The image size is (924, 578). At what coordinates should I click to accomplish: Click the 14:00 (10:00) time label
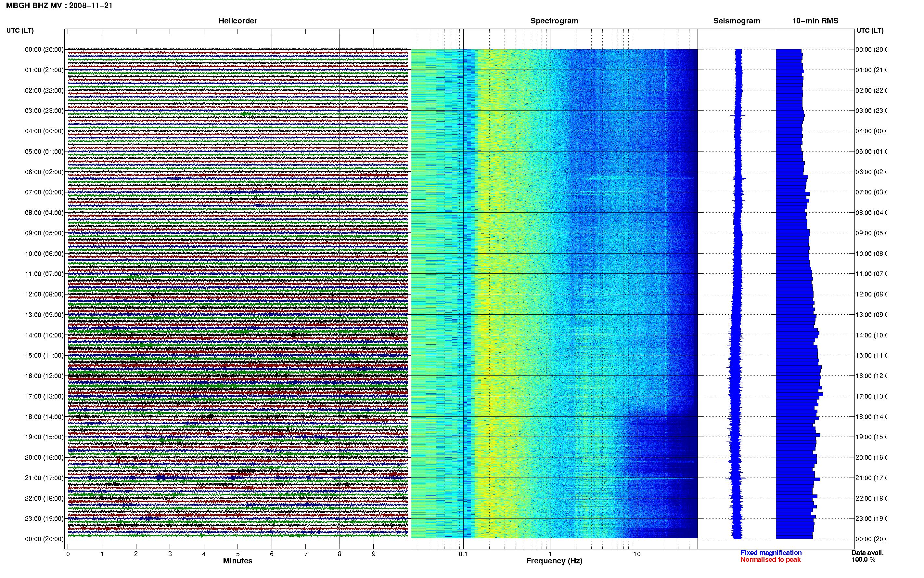click(x=44, y=335)
